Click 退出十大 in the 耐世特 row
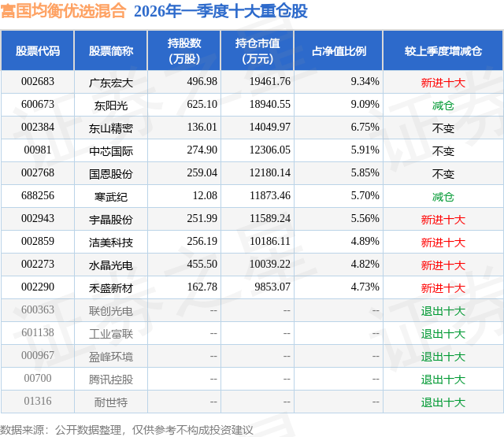 tap(443, 402)
